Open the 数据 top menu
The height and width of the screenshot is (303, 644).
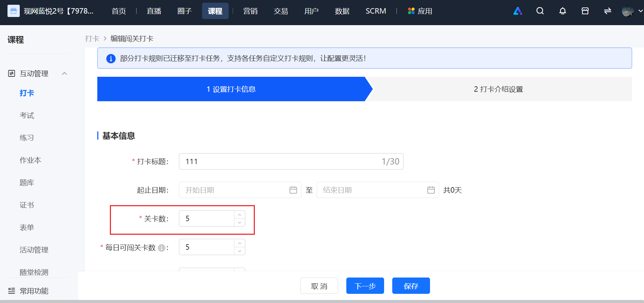pyautogui.click(x=342, y=11)
